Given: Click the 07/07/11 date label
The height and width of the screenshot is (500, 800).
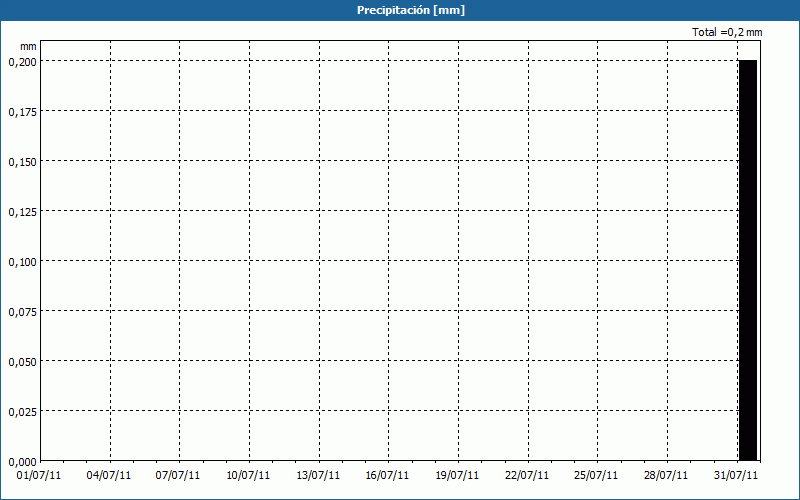Looking at the screenshot, I should (x=178, y=475).
